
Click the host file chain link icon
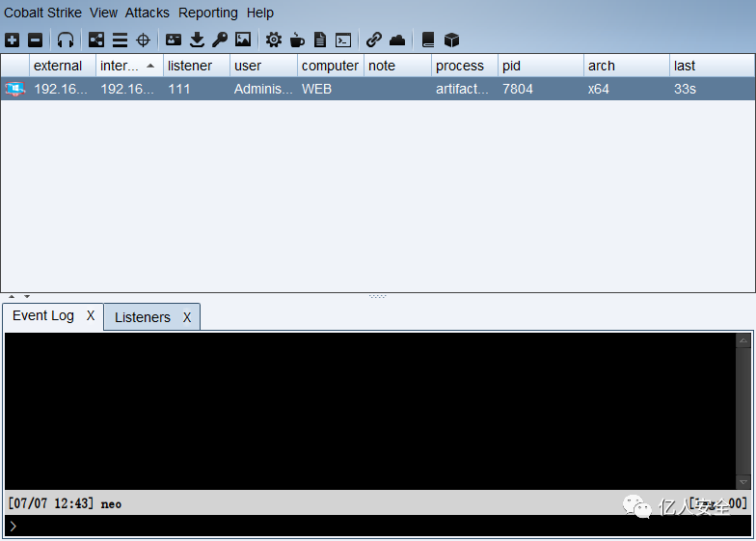coord(374,40)
